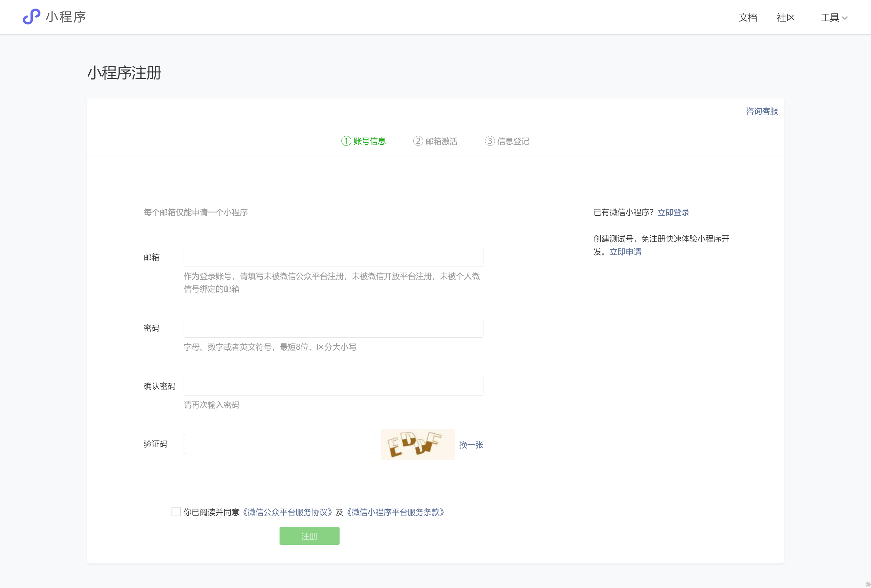Viewport: 871px width, 588px height.
Task: Open the 立即登录 link
Action: point(673,213)
